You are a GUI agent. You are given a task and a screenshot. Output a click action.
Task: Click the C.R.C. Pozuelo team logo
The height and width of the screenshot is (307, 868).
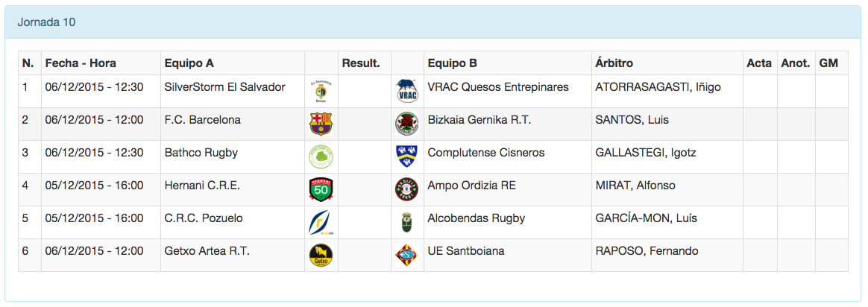pos(321,222)
